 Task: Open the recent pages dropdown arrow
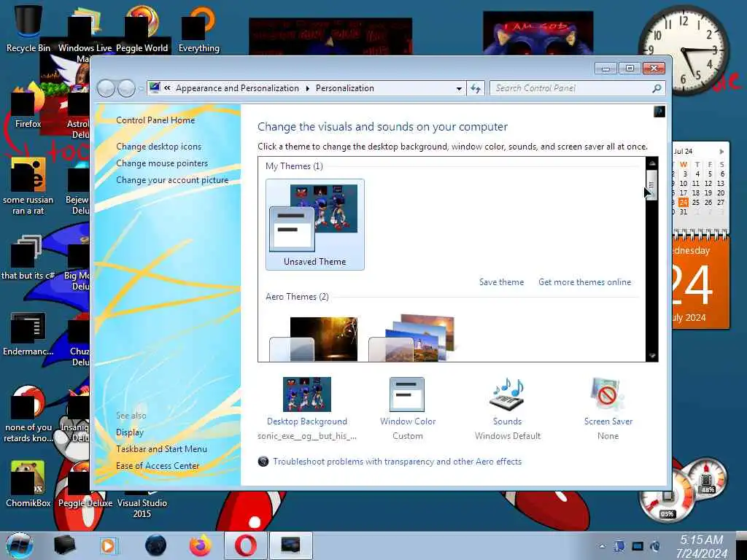pyautogui.click(x=141, y=88)
